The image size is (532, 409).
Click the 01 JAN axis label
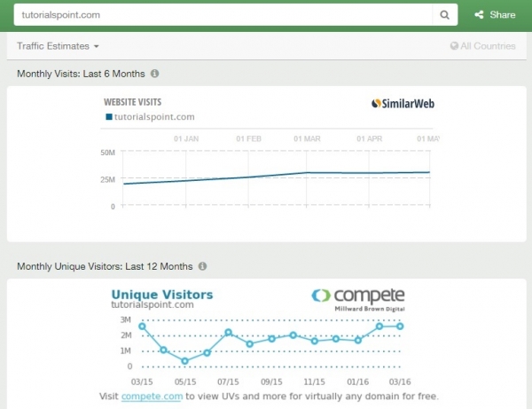pyautogui.click(x=186, y=138)
